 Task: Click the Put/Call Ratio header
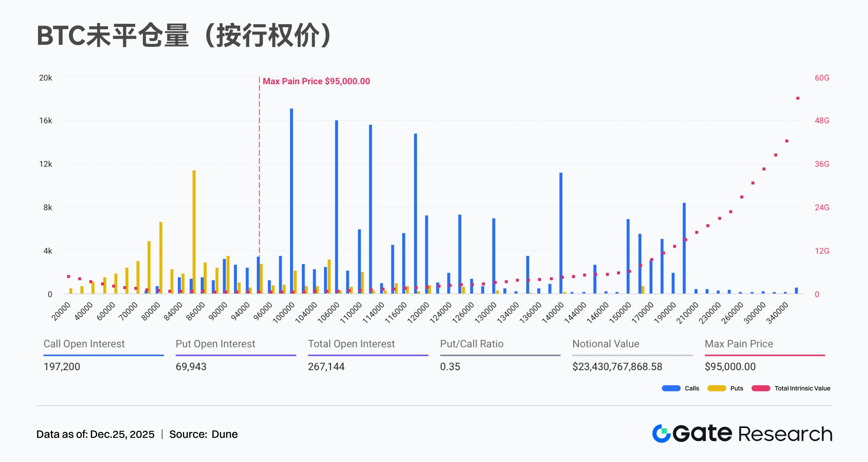(472, 344)
